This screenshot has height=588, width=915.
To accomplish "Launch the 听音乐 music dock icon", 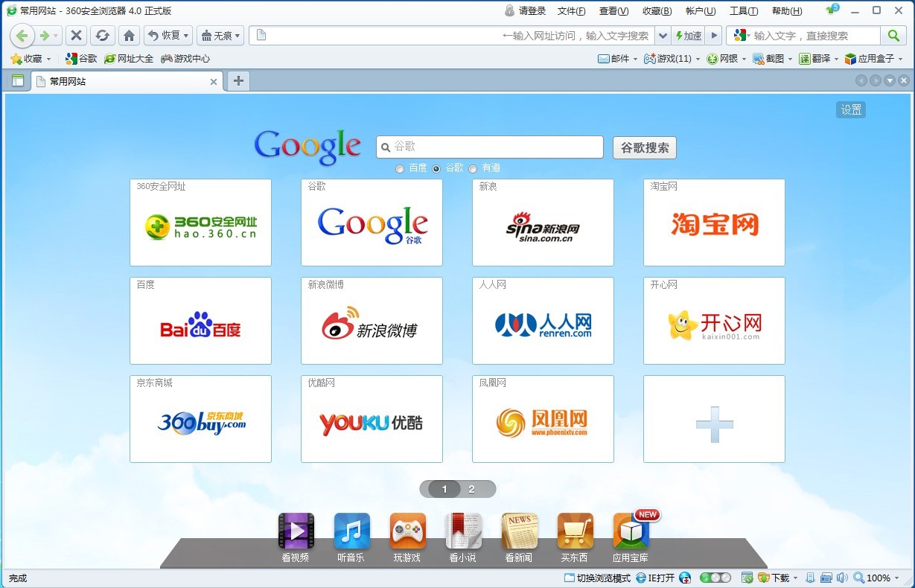I will point(351,531).
